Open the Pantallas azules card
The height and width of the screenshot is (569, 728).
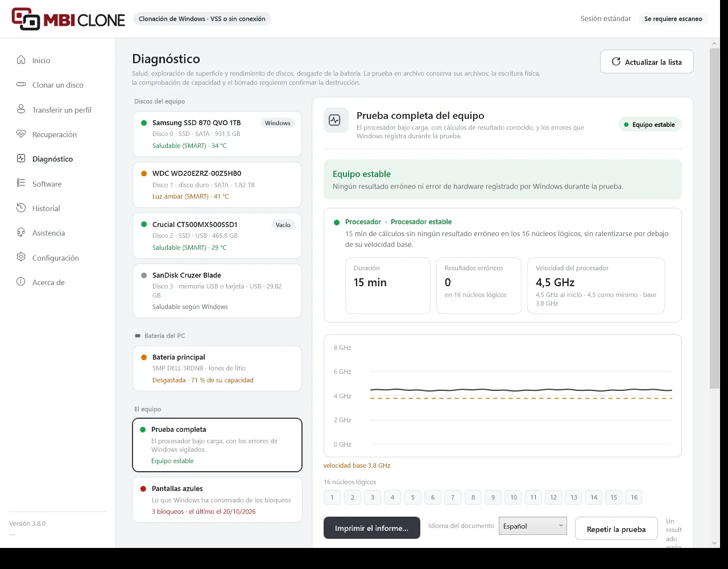(x=217, y=500)
